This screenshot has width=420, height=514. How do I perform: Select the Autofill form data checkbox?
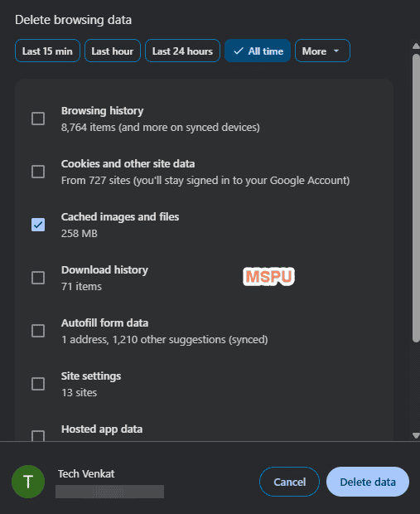(x=38, y=331)
